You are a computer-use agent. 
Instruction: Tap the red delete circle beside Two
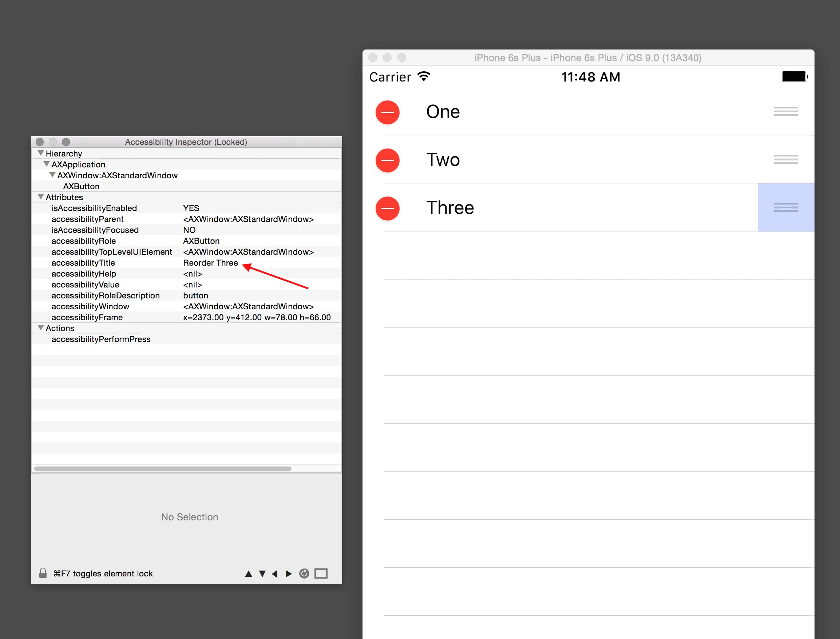[387, 160]
